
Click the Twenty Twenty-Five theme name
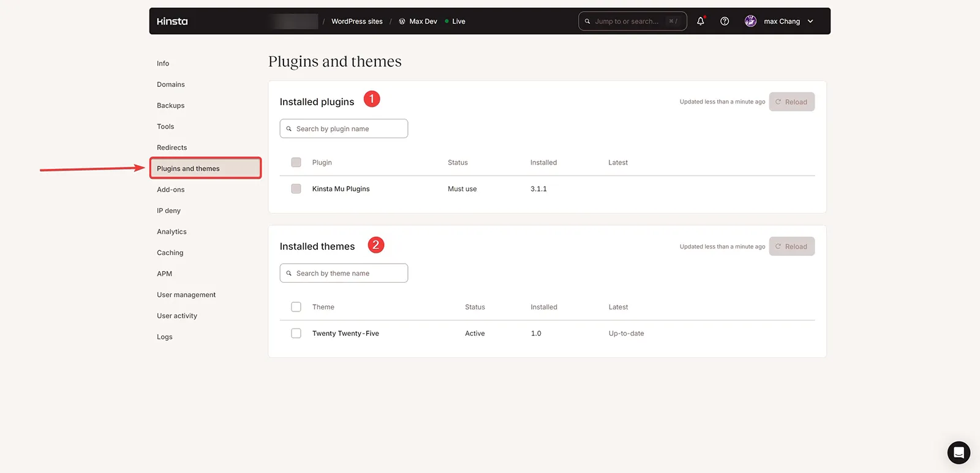345,333
